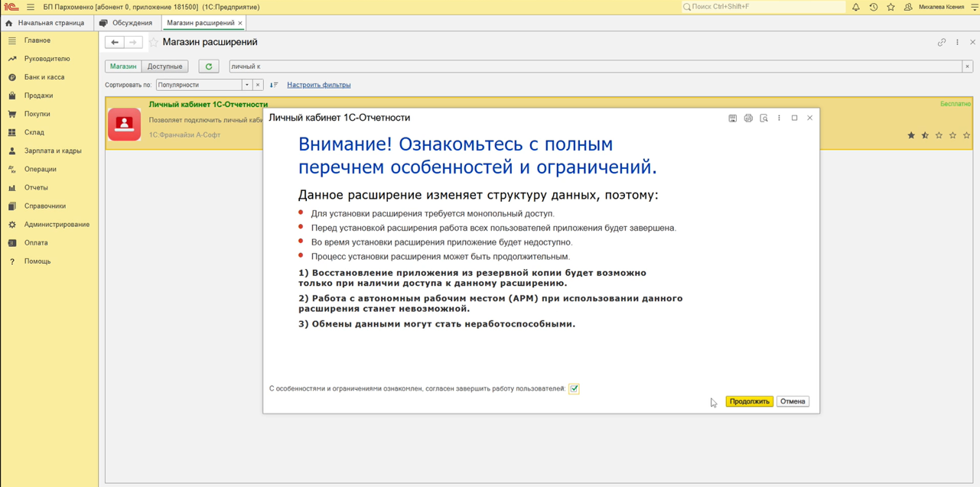This screenshot has height=487, width=980.
Task: Open the Операции section
Action: pyautogui.click(x=49, y=169)
